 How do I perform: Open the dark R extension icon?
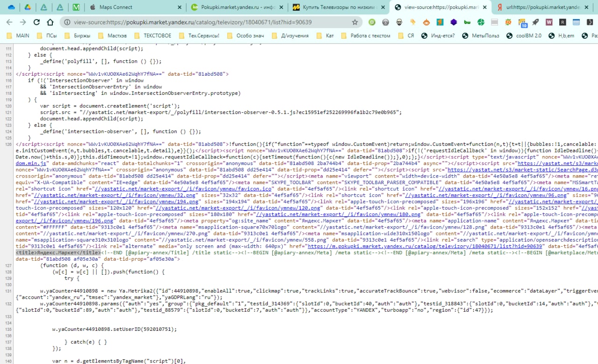pos(563,22)
